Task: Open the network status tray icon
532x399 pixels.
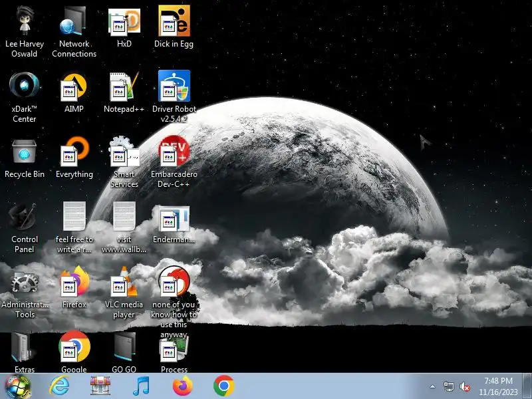Action: [x=448, y=386]
